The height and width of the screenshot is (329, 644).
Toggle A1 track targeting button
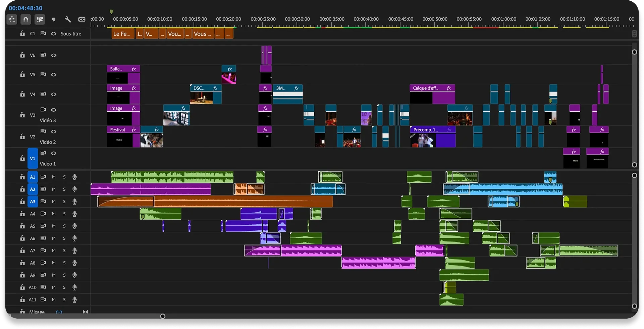point(33,177)
